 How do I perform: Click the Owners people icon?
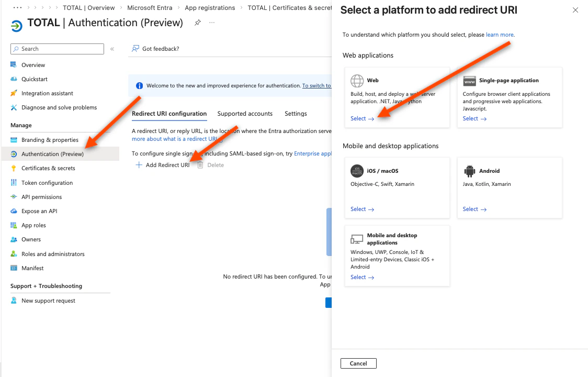pyautogui.click(x=14, y=240)
